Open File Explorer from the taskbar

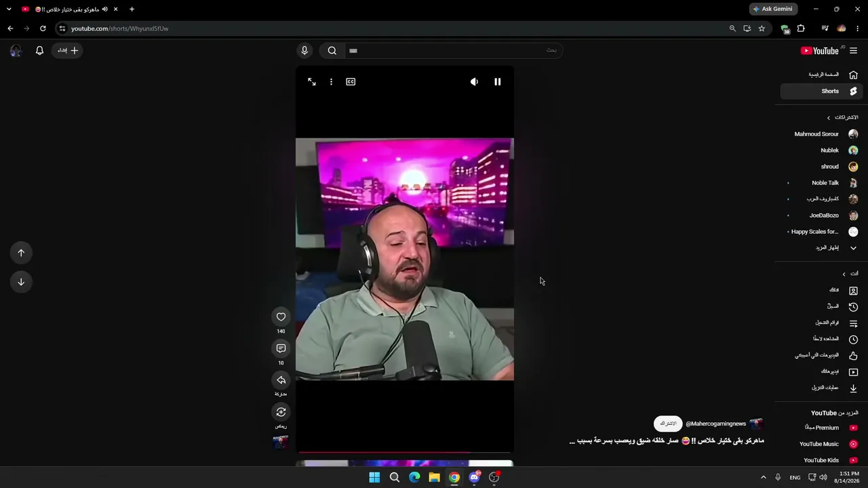434,477
